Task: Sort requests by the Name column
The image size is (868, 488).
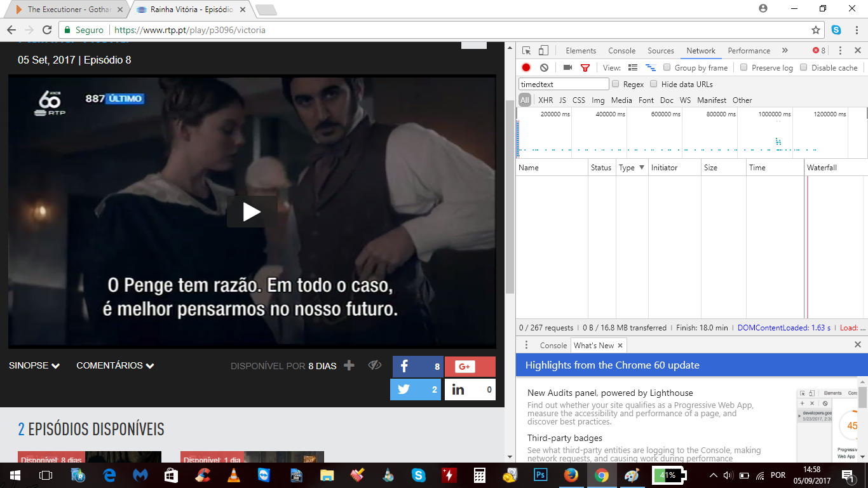Action: [552, 168]
